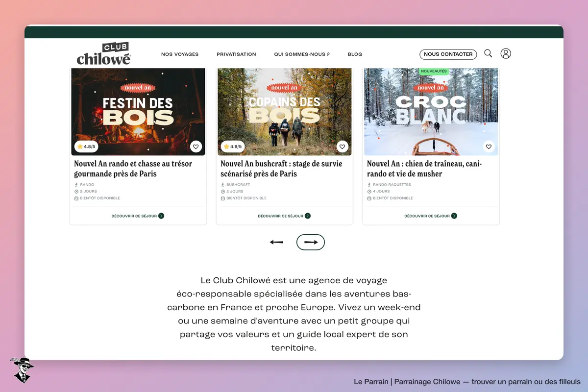Favorite the Croc Blanc trip heart
Viewport: 588px width, 392px height.
tap(489, 147)
